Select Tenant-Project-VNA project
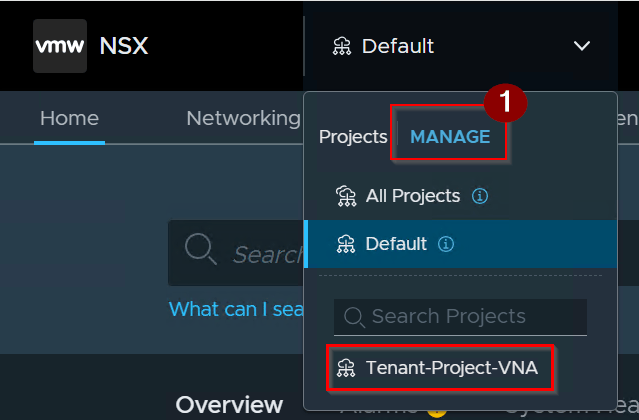Viewport: 639px width, 420px height. [439, 368]
